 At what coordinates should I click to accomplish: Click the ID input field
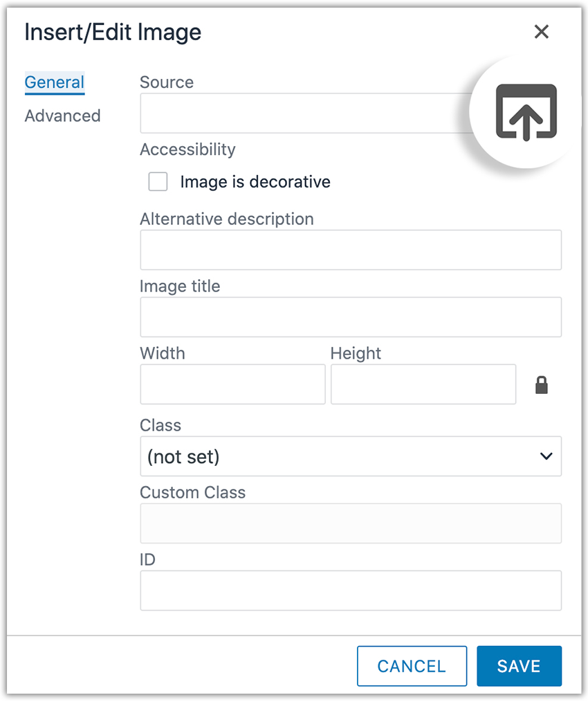click(351, 591)
